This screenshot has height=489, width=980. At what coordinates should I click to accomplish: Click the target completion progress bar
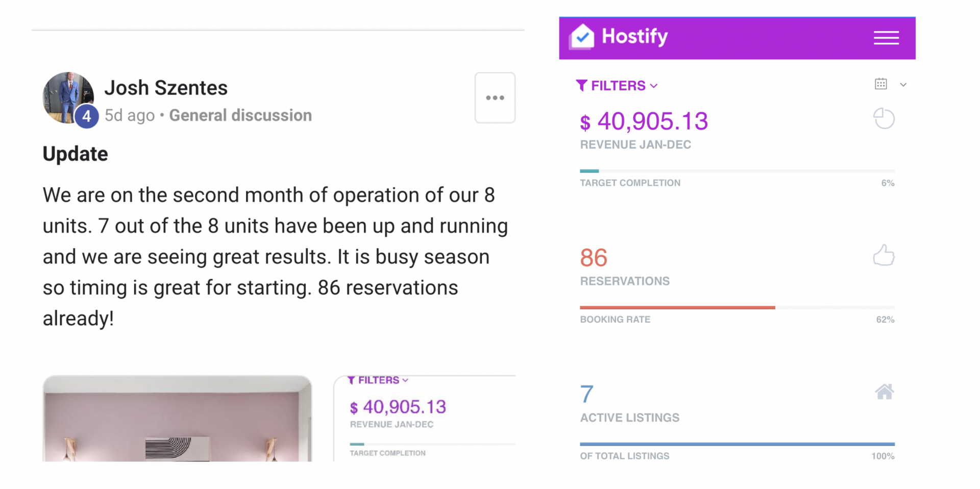pos(737,171)
